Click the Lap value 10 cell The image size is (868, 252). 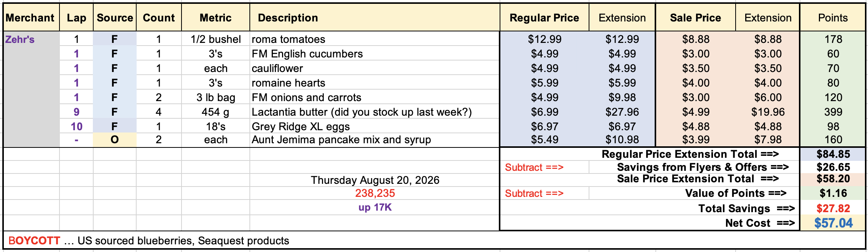tap(76, 126)
